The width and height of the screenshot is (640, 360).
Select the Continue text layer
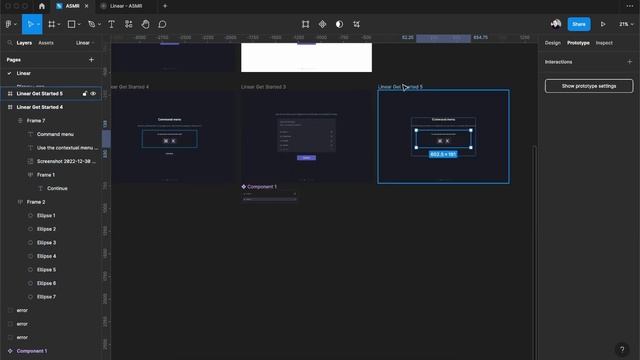pos(51,188)
